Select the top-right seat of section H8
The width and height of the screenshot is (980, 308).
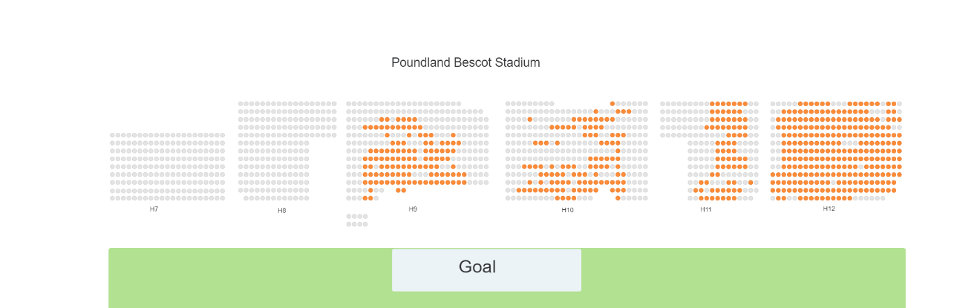pos(334,104)
